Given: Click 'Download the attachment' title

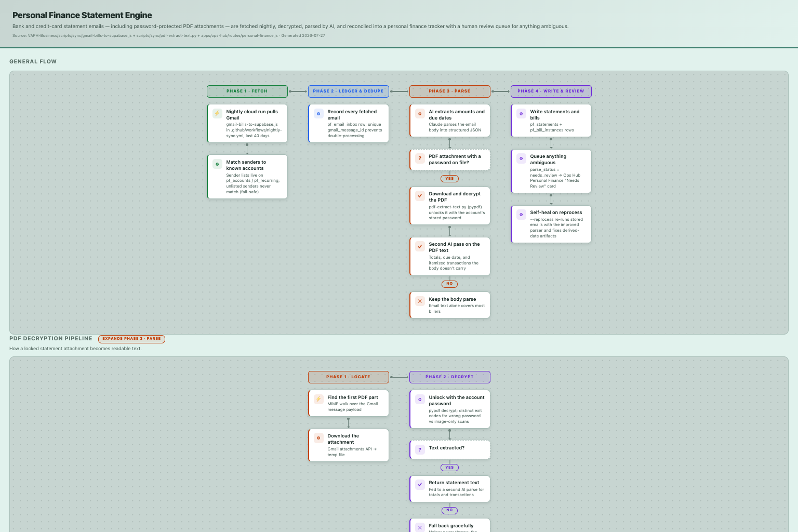Looking at the screenshot, I should [343, 439].
